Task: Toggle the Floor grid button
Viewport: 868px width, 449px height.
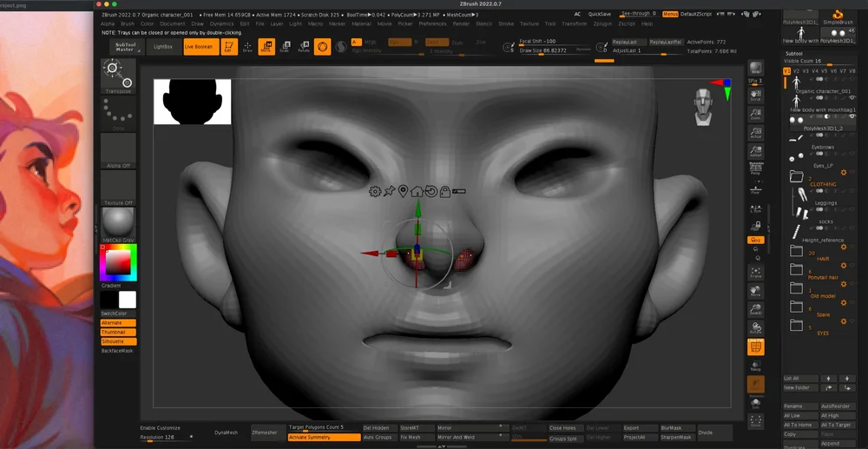Action: tap(756, 189)
